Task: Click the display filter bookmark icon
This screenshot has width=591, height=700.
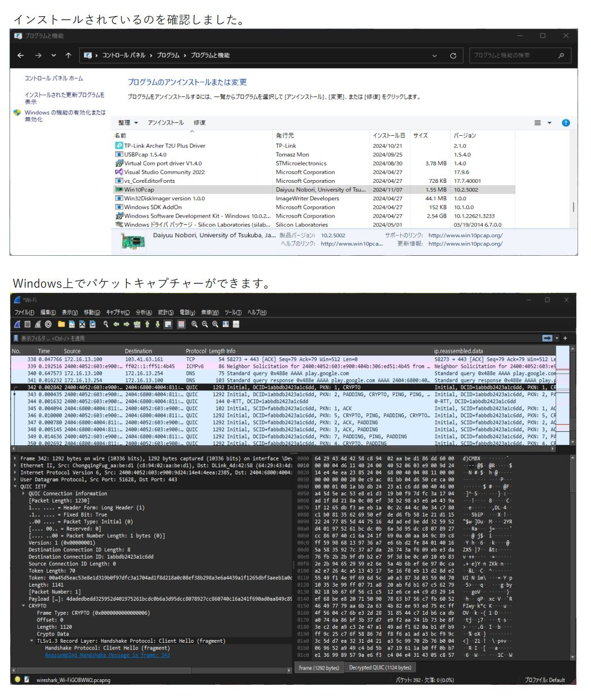Action: pos(16,338)
